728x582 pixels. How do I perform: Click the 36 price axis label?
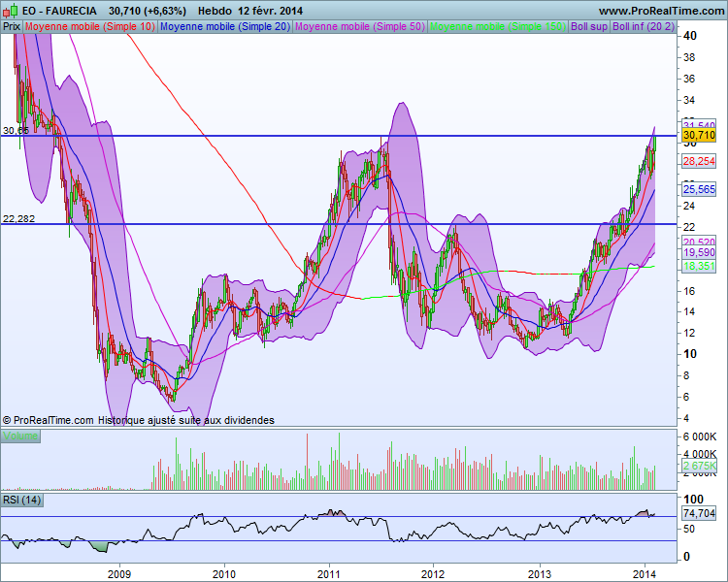coord(689,79)
